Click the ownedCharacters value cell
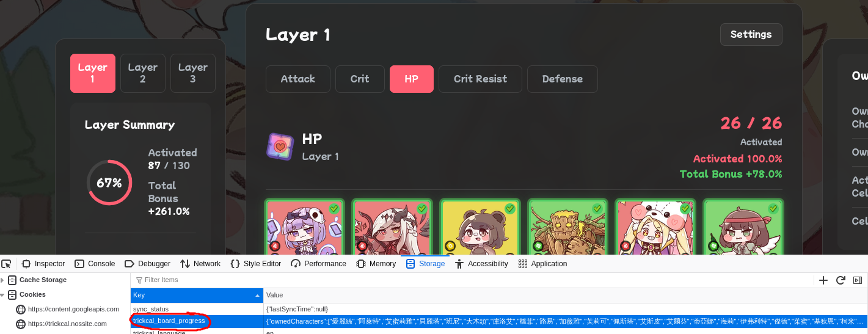Screen dimensions: 868x334 (566, 321)
